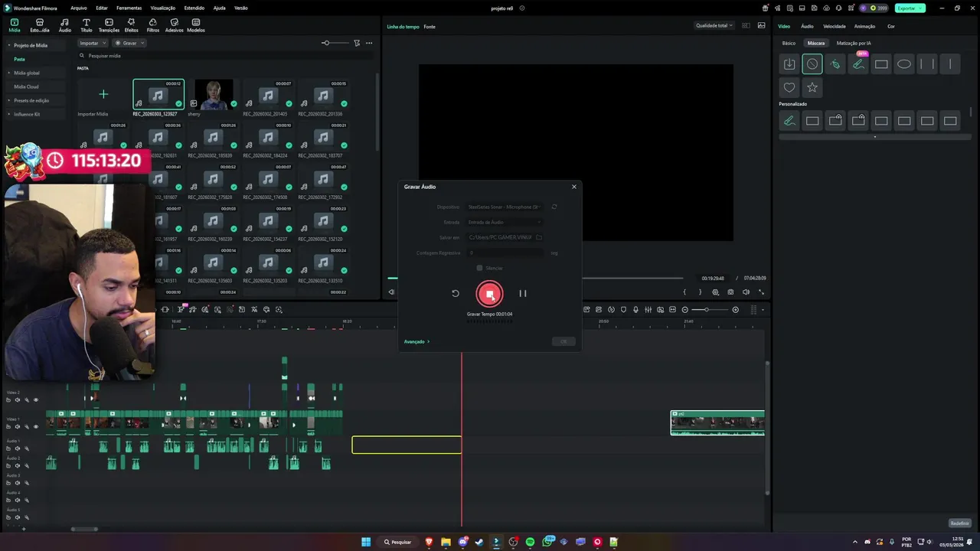
Task: Toggle the preview fullscreen icon
Action: pos(761,292)
